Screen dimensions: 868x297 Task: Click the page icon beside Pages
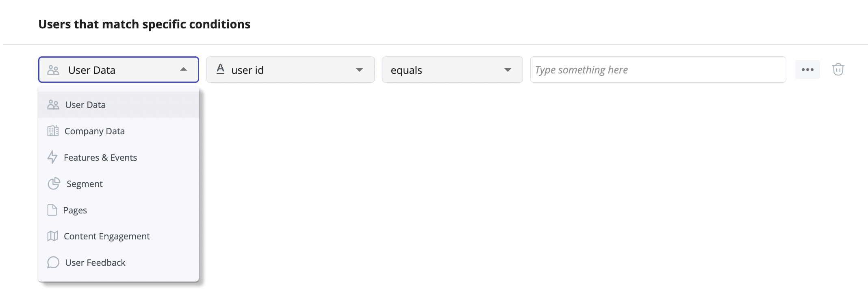pos(53,210)
